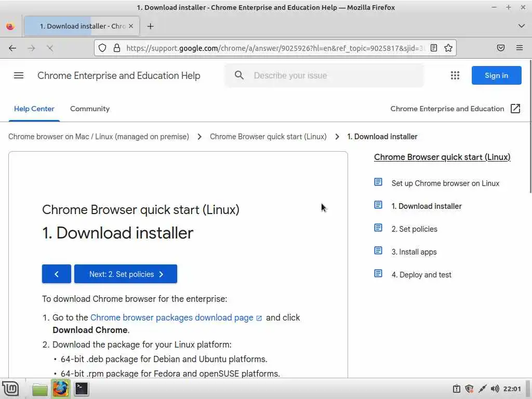Click the padlock site info icon
The image size is (532, 399).
pos(117,48)
